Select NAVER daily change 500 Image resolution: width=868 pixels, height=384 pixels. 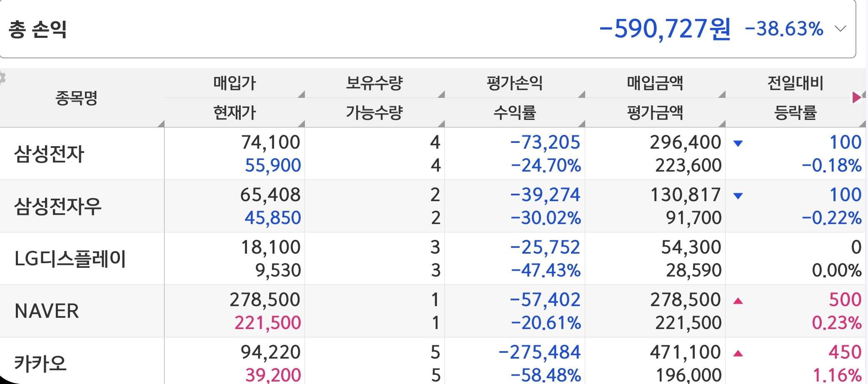pos(845,300)
